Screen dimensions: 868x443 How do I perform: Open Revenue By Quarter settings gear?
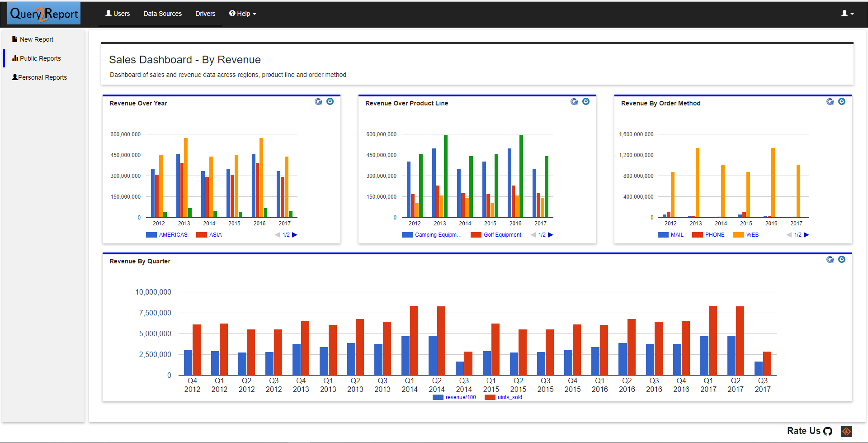point(842,260)
